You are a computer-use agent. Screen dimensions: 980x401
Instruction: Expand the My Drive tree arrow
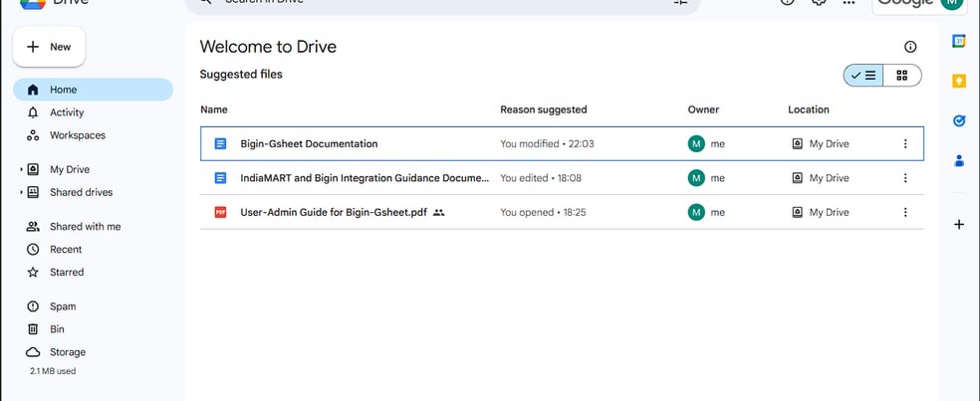(21, 169)
